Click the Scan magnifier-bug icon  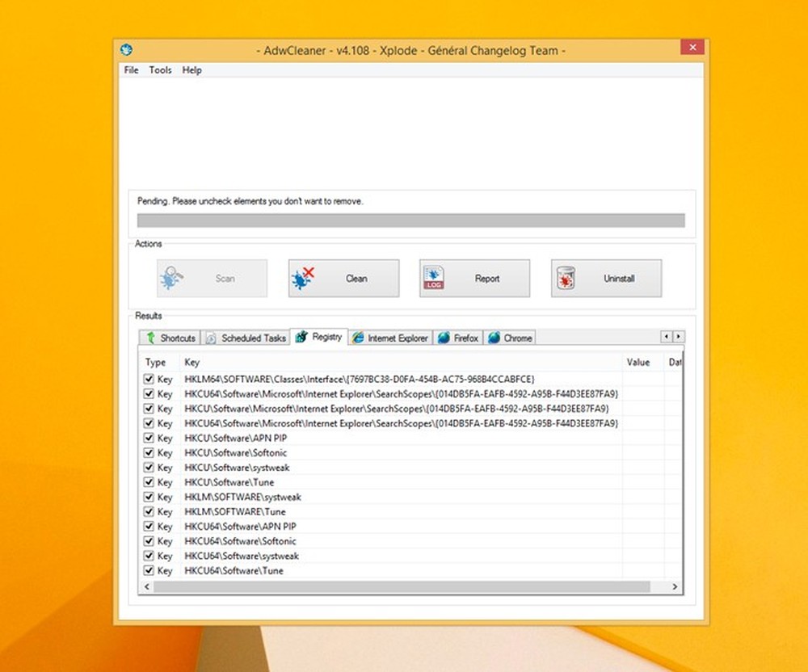pyautogui.click(x=172, y=277)
